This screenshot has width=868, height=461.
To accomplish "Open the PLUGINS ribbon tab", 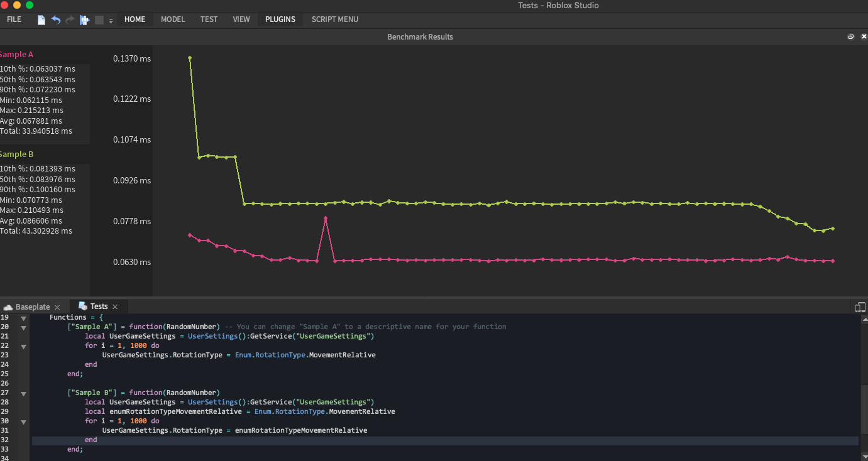I will [280, 19].
